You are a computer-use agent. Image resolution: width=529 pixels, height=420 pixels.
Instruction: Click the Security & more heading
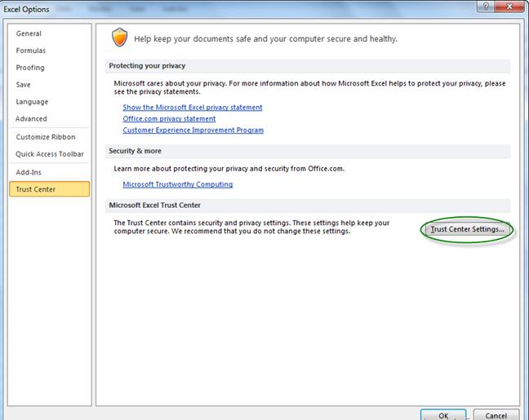(135, 151)
